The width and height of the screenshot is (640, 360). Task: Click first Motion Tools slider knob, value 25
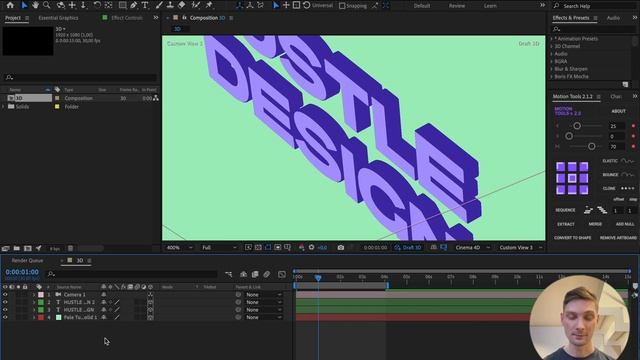577,126
